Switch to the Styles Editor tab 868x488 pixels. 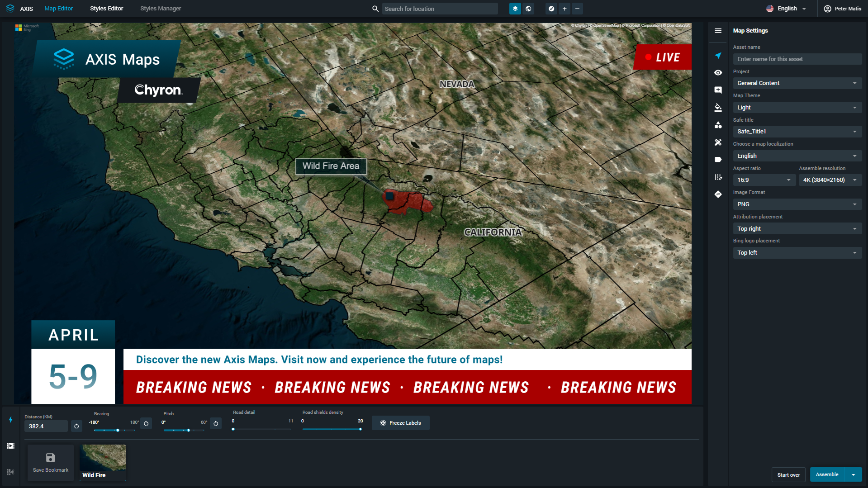(106, 9)
